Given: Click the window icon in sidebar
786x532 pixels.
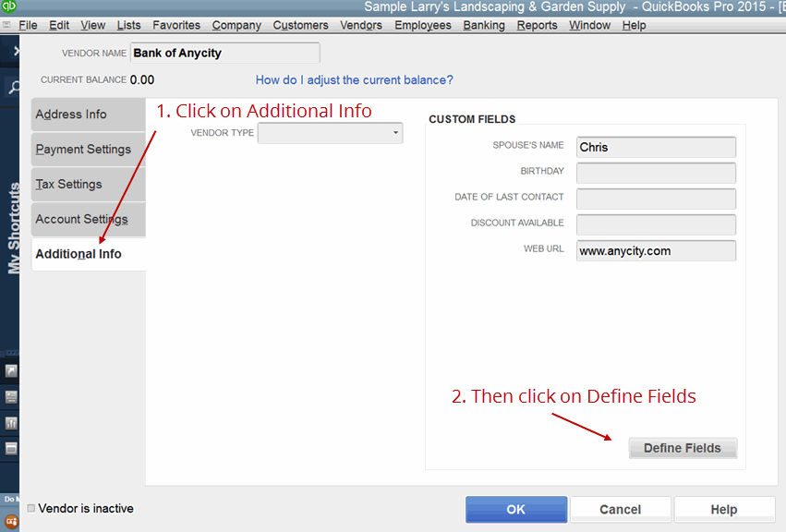Looking at the screenshot, I should point(11,449).
